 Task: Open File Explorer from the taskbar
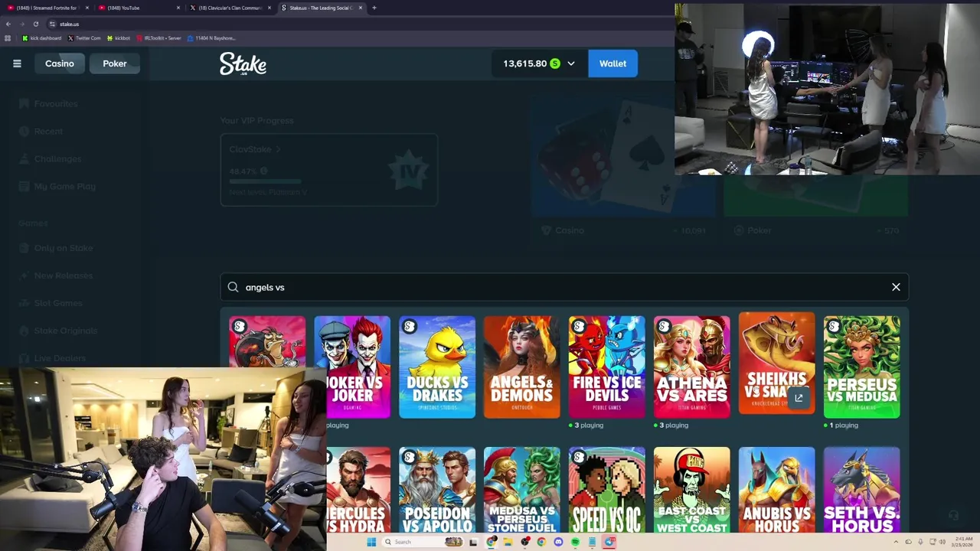(508, 542)
